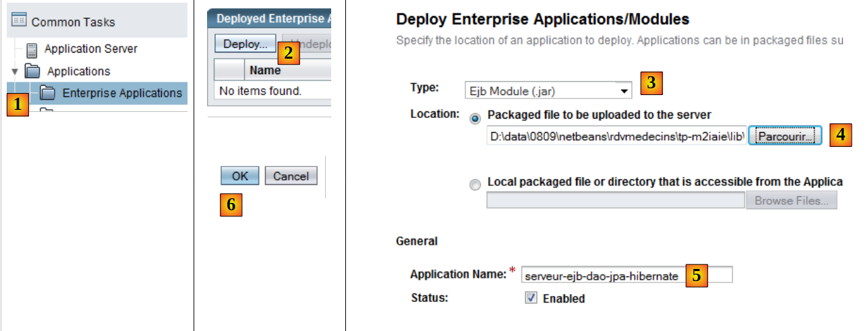
Task: Select Enterprise Applications in the tree
Action: [121, 93]
